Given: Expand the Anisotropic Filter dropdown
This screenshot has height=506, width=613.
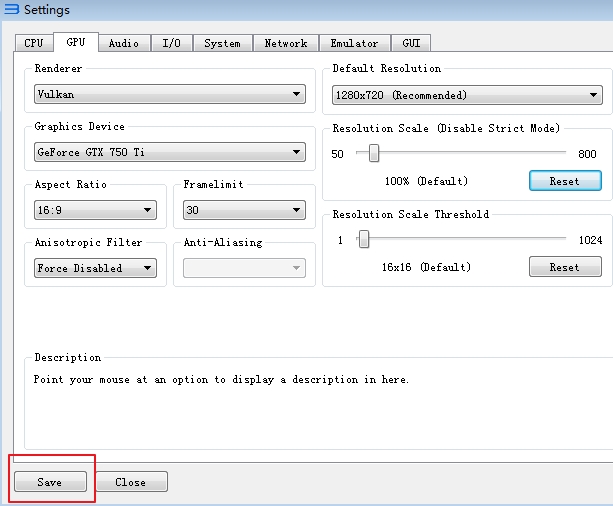Looking at the screenshot, I should [x=95, y=268].
